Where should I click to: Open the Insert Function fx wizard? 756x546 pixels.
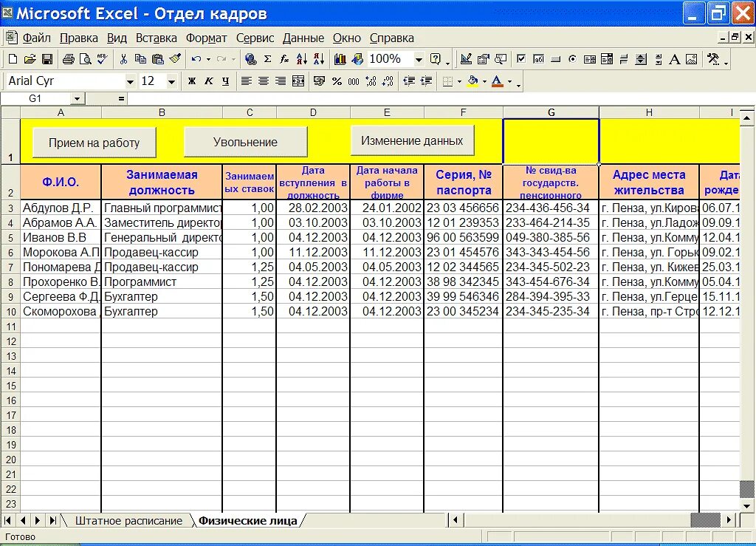(x=284, y=59)
